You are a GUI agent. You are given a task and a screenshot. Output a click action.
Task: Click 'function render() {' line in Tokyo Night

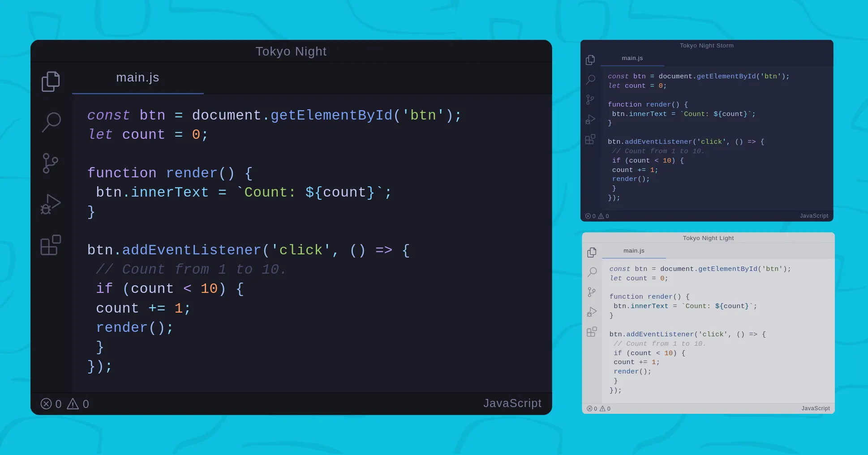tap(170, 173)
